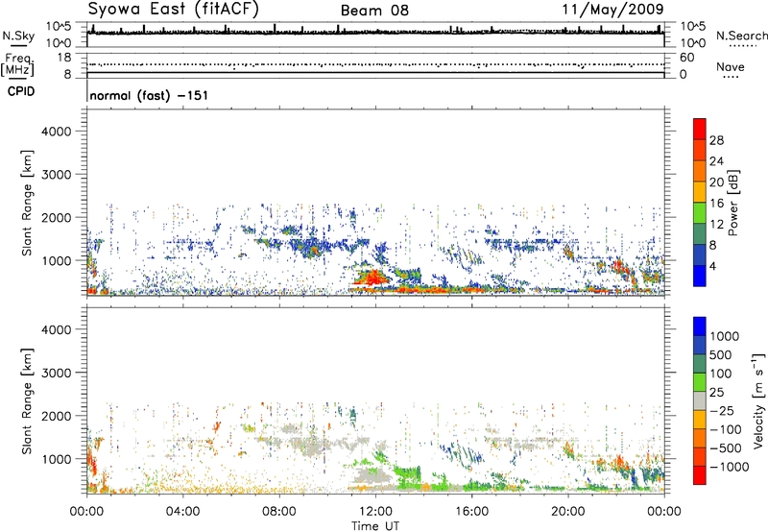This screenshot has width=768, height=532.
Task: Click the '4' value on Power colorbar
Action: 713,267
